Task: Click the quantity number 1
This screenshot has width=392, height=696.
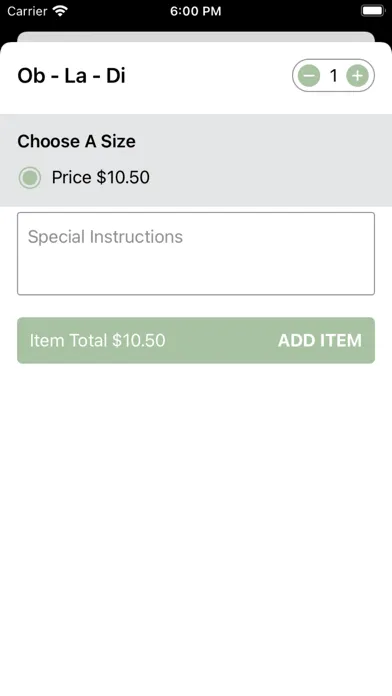Action: coord(333,76)
